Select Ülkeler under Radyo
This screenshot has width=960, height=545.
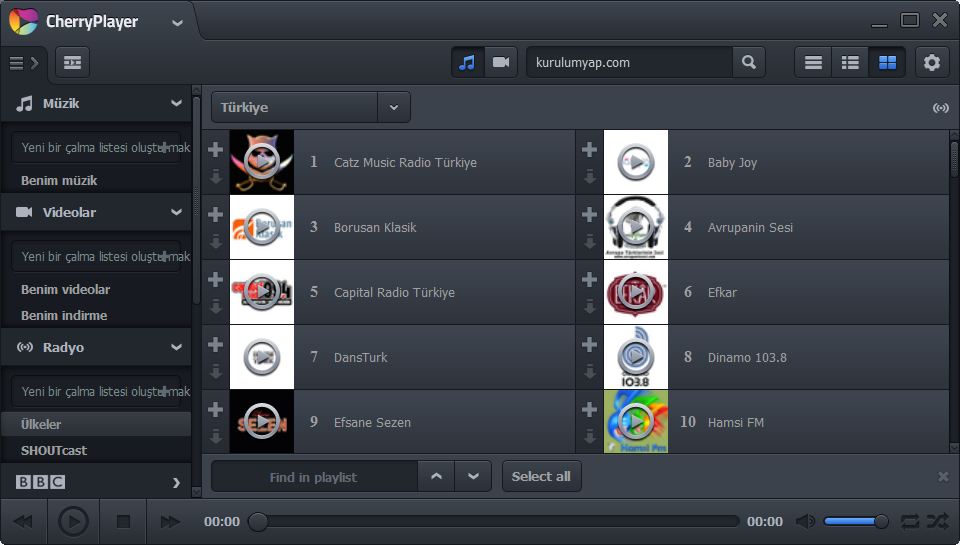tap(96, 424)
